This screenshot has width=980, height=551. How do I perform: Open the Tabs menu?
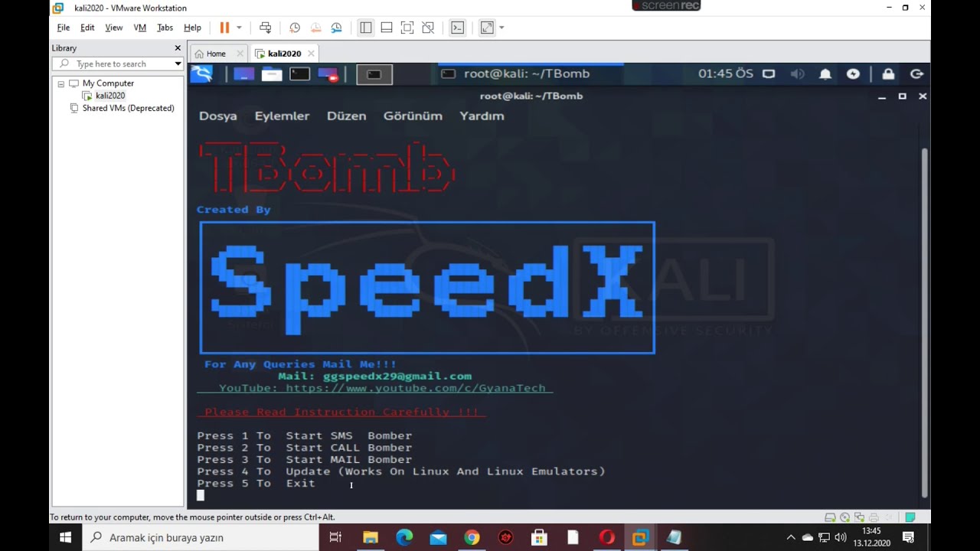tap(165, 28)
